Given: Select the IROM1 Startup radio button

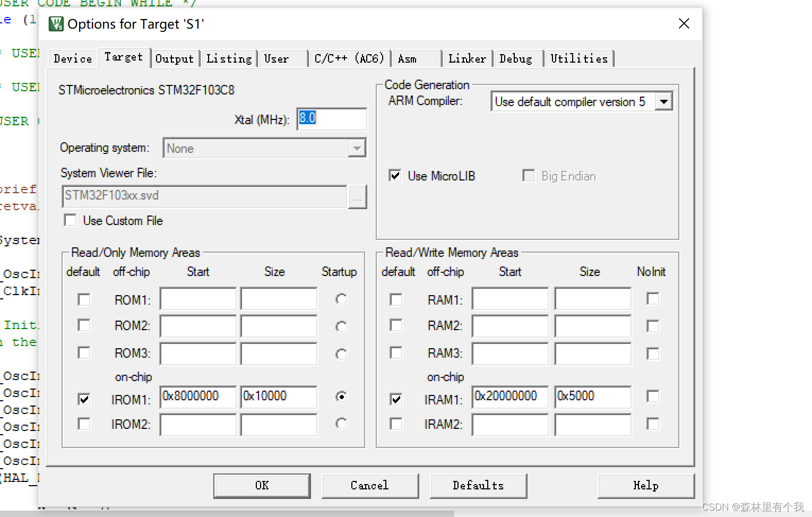Looking at the screenshot, I should pos(341,397).
